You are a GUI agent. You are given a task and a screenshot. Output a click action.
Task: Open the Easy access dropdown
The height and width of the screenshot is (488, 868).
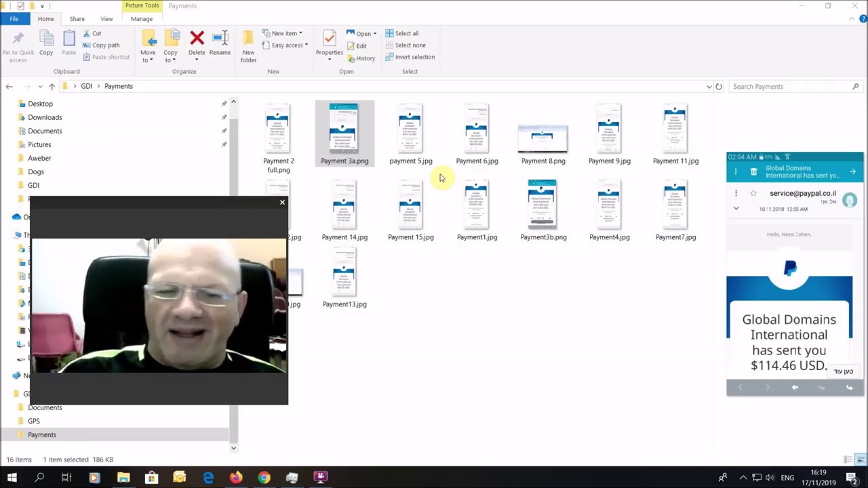pos(285,45)
